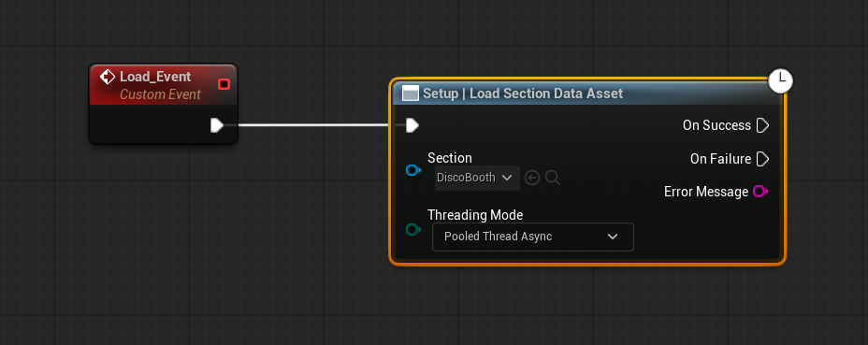Open the DiscoBooth section dropdown

tap(477, 178)
